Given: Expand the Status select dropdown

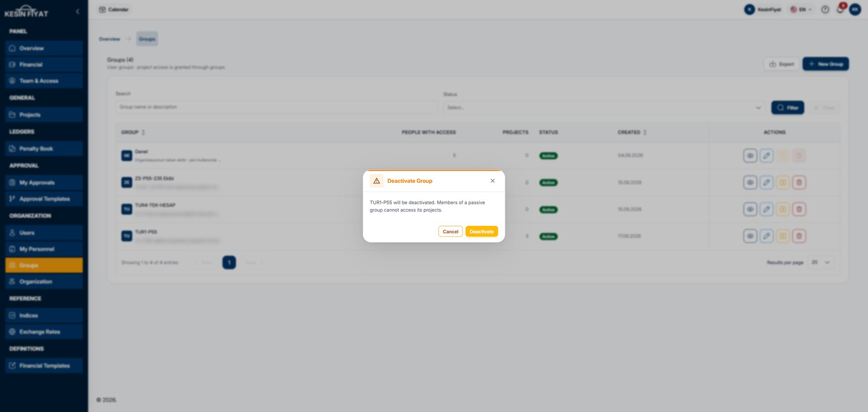Looking at the screenshot, I should tap(604, 107).
